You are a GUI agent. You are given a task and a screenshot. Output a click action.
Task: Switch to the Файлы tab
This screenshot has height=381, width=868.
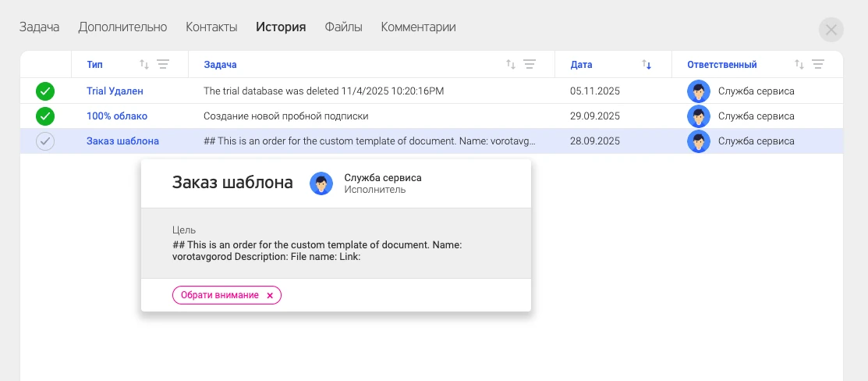click(x=343, y=27)
